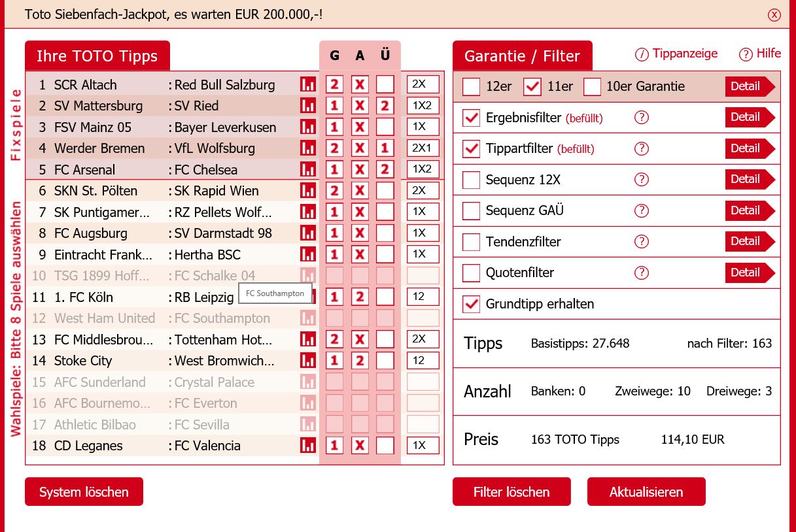Toggle the Ergebnisfilter checkbox
The image size is (796, 532).
[x=471, y=118]
